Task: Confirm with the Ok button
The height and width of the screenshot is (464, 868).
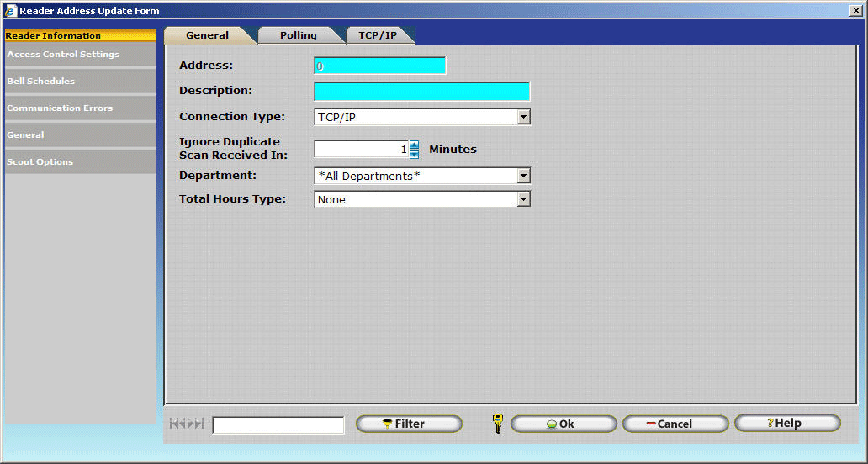Action: pos(564,424)
